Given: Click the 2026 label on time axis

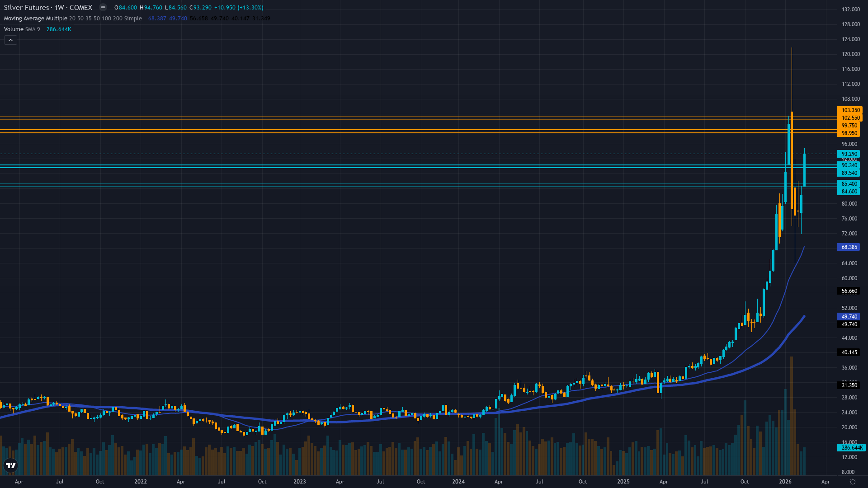Looking at the screenshot, I should click(785, 482).
